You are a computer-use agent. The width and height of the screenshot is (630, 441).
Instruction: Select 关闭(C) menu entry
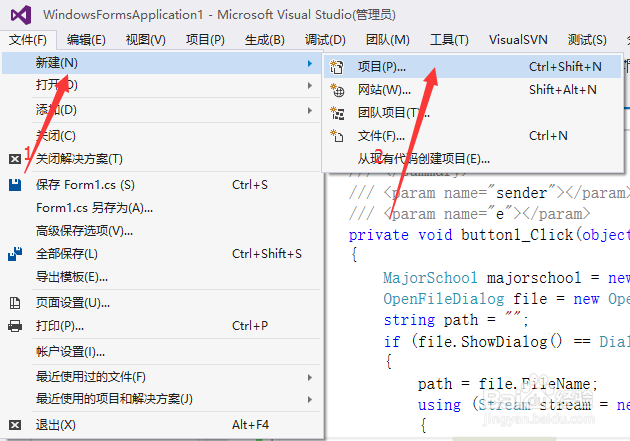click(x=161, y=136)
